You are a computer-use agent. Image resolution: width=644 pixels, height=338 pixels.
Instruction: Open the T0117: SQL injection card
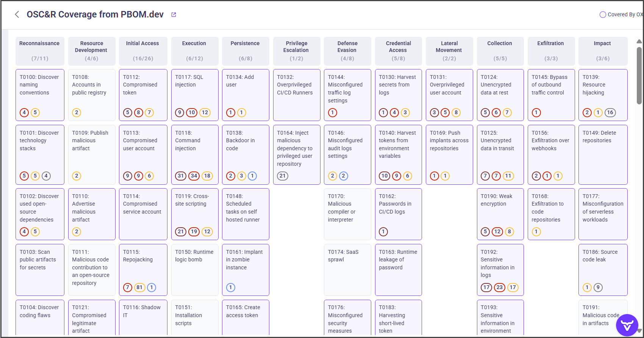pos(195,89)
